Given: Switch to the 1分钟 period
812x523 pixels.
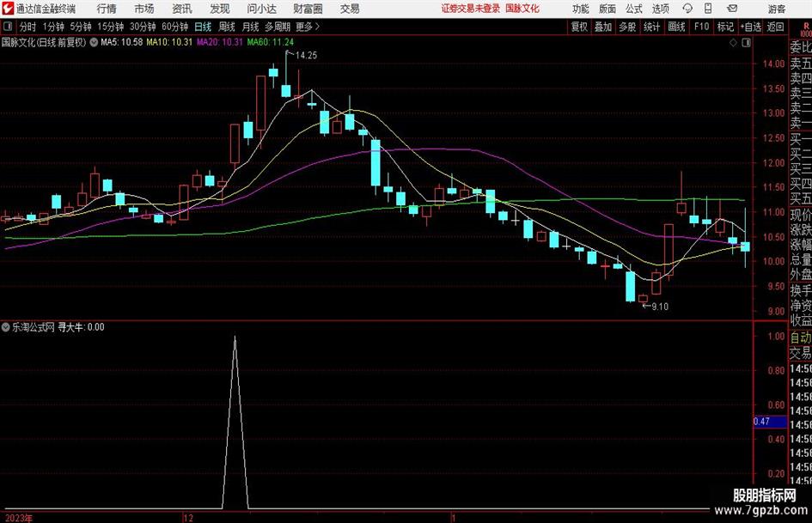Looking at the screenshot, I should click(x=53, y=27).
